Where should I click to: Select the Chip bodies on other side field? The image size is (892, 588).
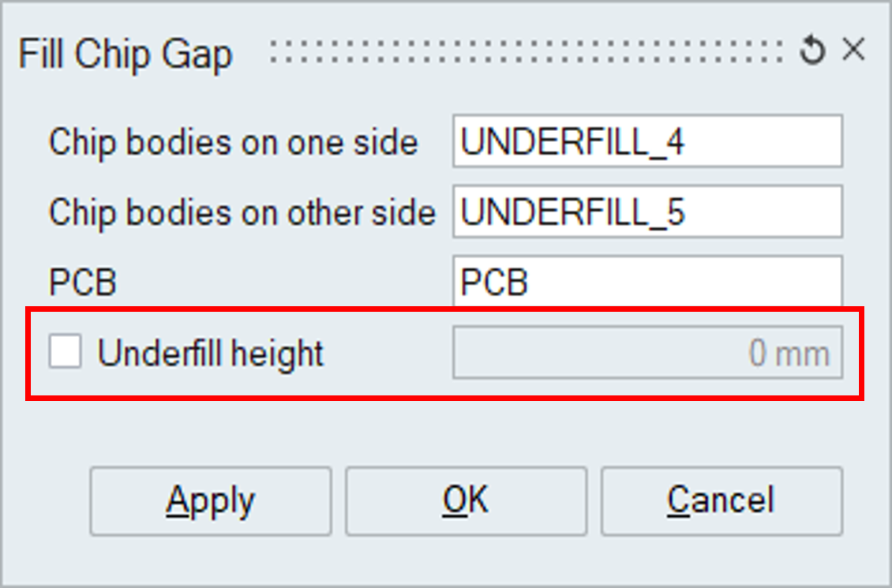647,212
